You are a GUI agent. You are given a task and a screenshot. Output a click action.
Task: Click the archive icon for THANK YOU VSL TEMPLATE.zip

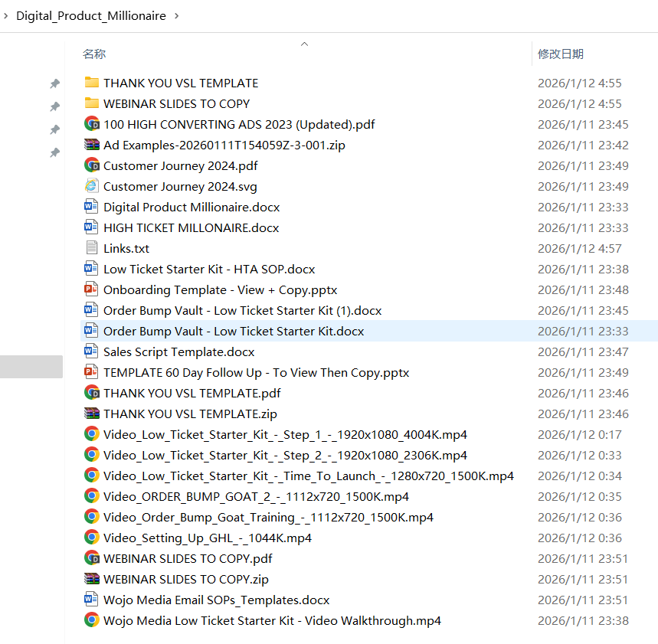92,414
